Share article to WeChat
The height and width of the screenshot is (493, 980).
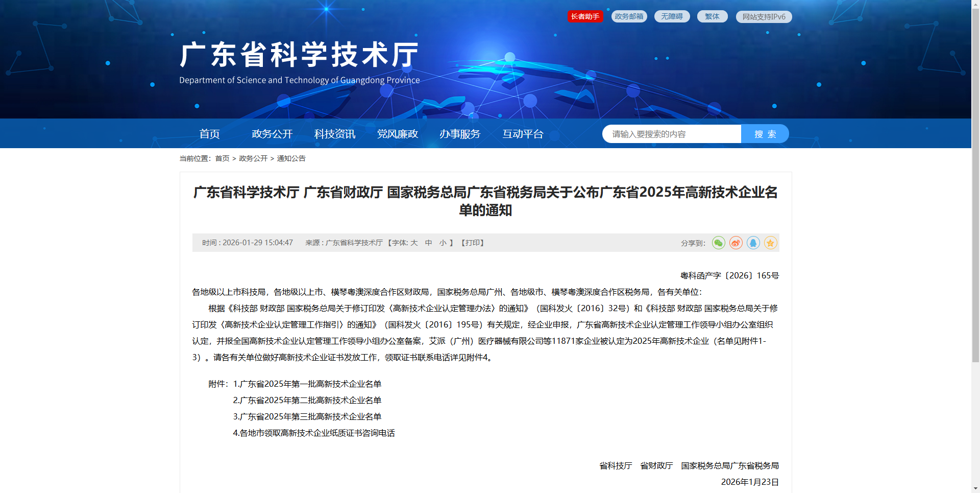click(718, 243)
